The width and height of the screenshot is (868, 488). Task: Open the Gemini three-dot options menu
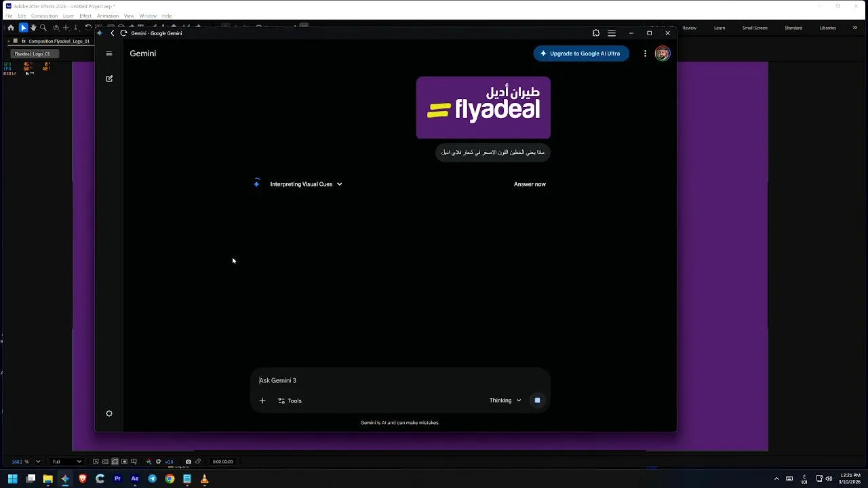point(645,54)
